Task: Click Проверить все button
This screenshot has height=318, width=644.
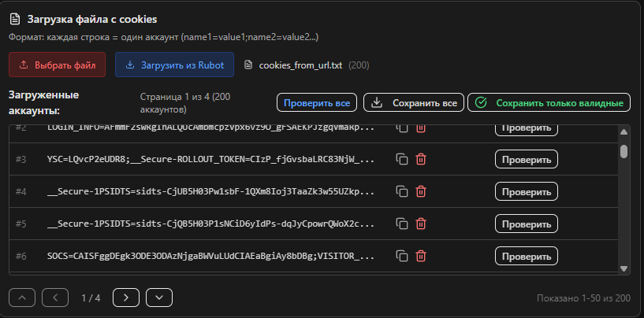Action: pos(316,103)
